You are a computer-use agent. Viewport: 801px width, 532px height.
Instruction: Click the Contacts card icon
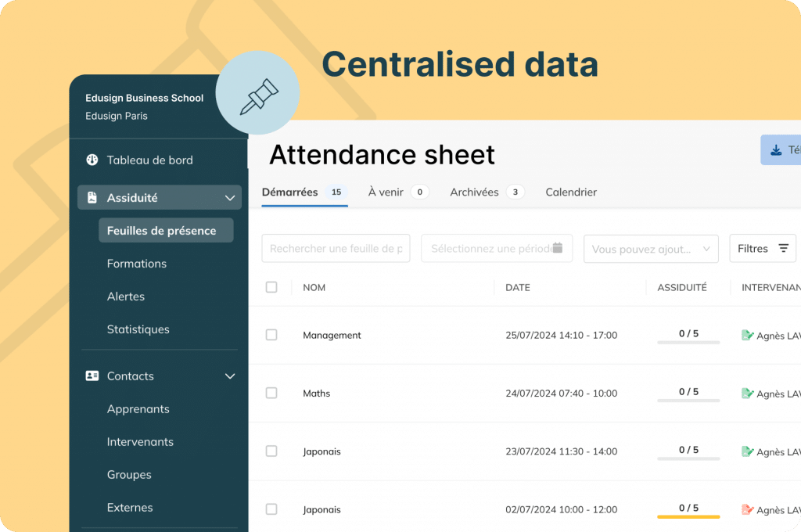[92, 376]
